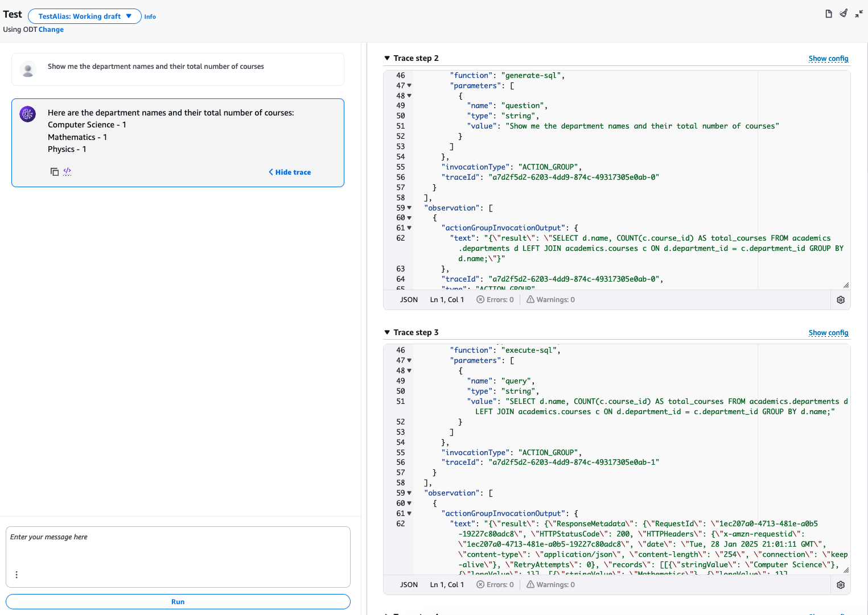This screenshot has height=615, width=868.
Task: Open the TestAlias: Working draft dropdown
Action: pos(85,16)
